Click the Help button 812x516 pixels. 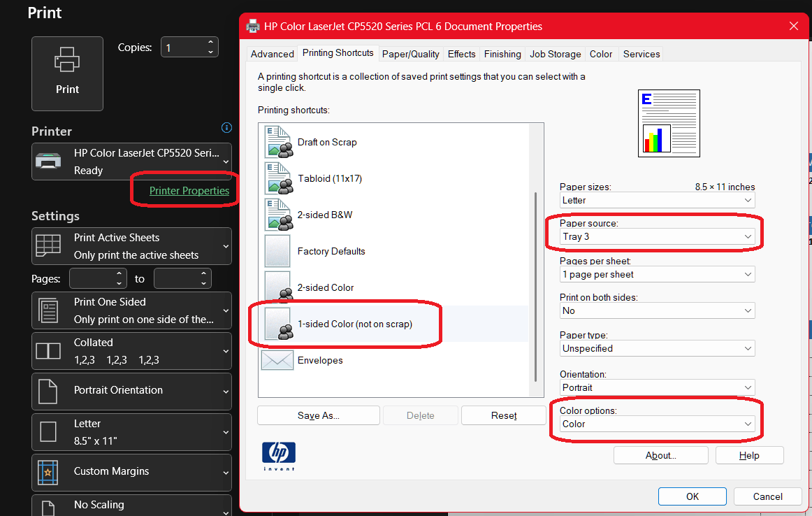coord(749,455)
